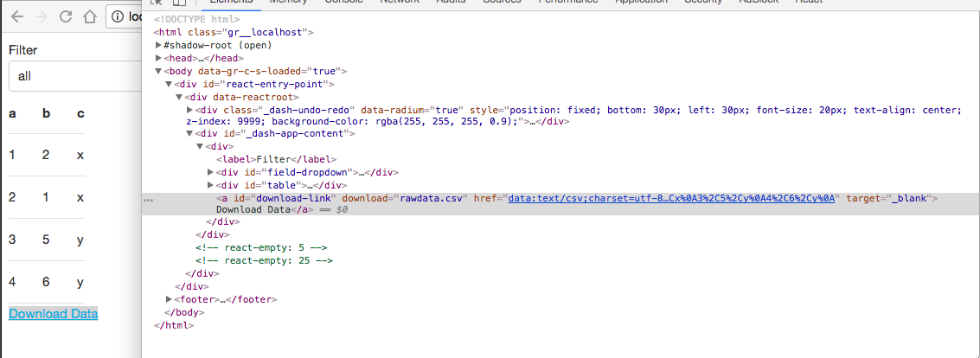980x358 pixels.
Task: Select the DOCTYPE html line
Action: (x=196, y=19)
